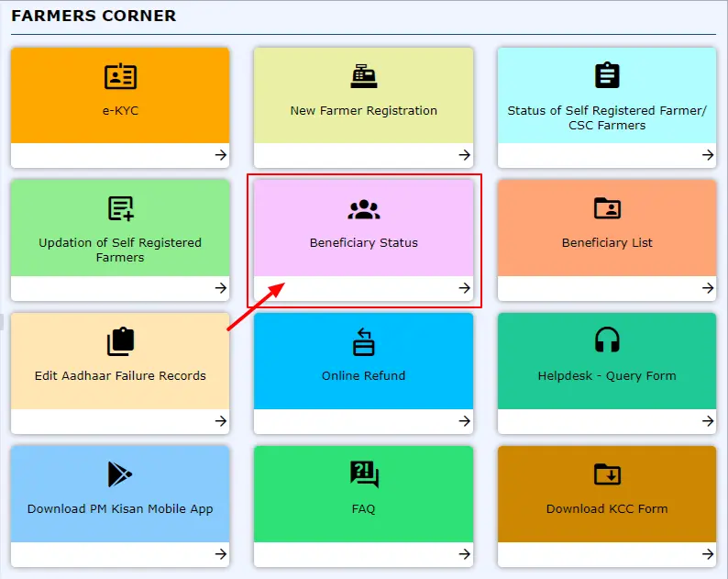Click the arrow under the e-KYC card
Screen dimensions: 728x579
click(x=221, y=155)
